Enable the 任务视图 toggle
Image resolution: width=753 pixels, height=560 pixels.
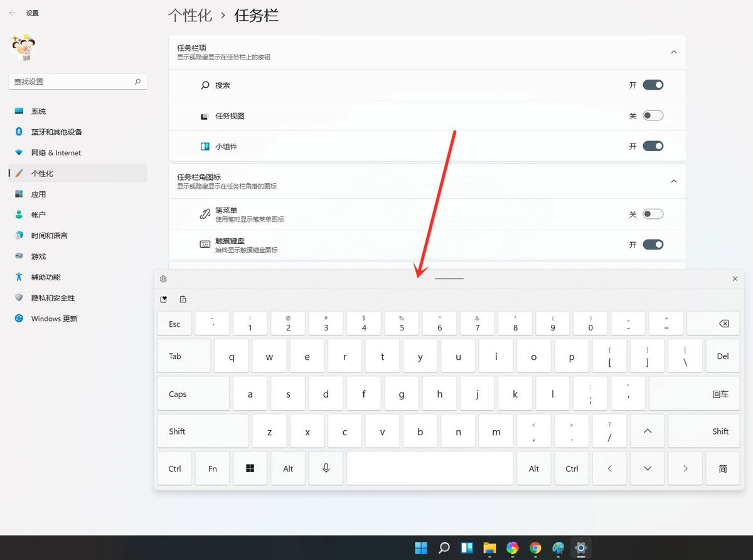(x=653, y=115)
